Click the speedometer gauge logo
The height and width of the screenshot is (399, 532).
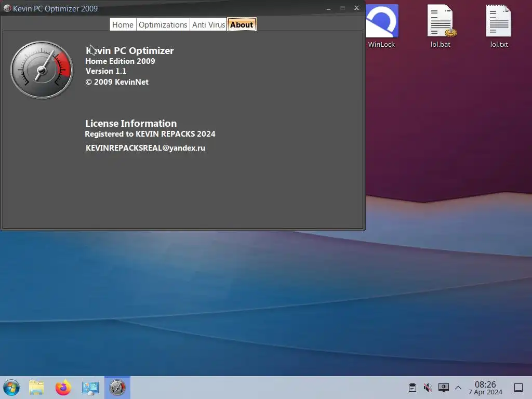42,70
